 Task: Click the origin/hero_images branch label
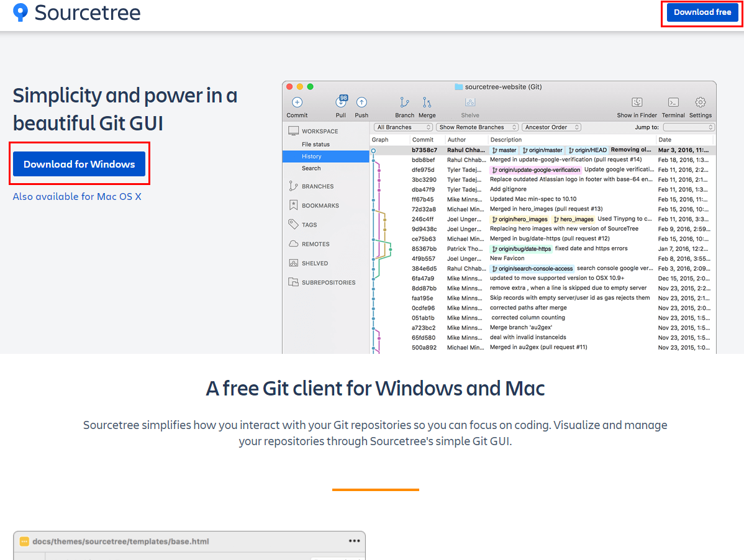[520, 219]
